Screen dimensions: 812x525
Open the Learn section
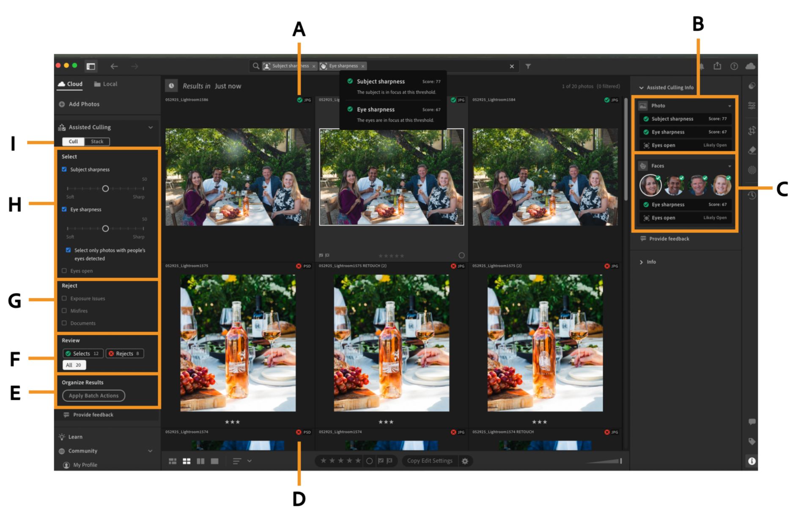coord(71,437)
